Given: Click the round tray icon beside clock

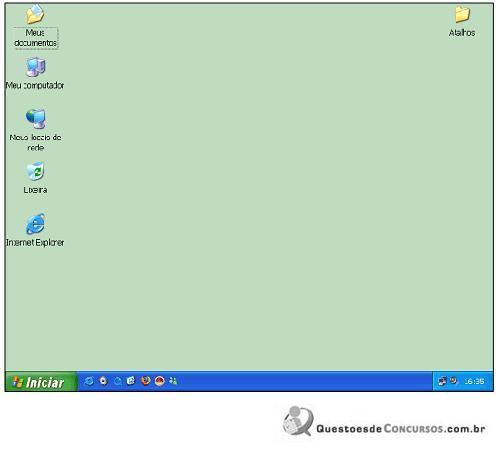Looking at the screenshot, I should [x=454, y=380].
